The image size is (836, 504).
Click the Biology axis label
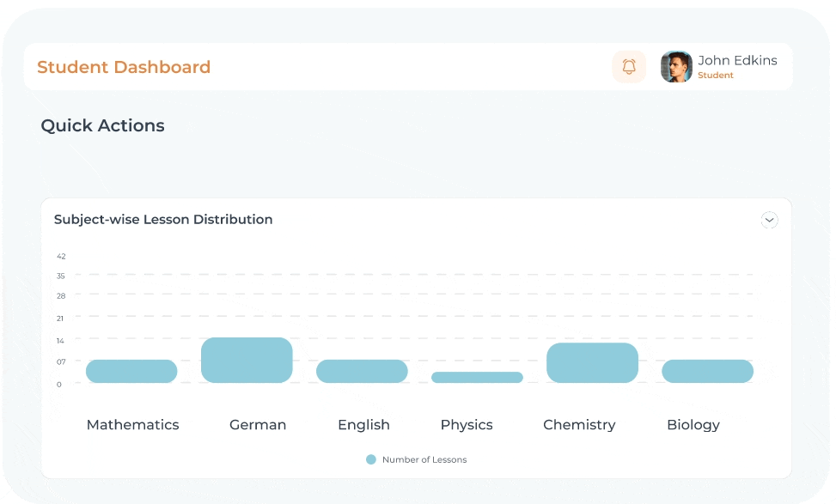point(693,425)
